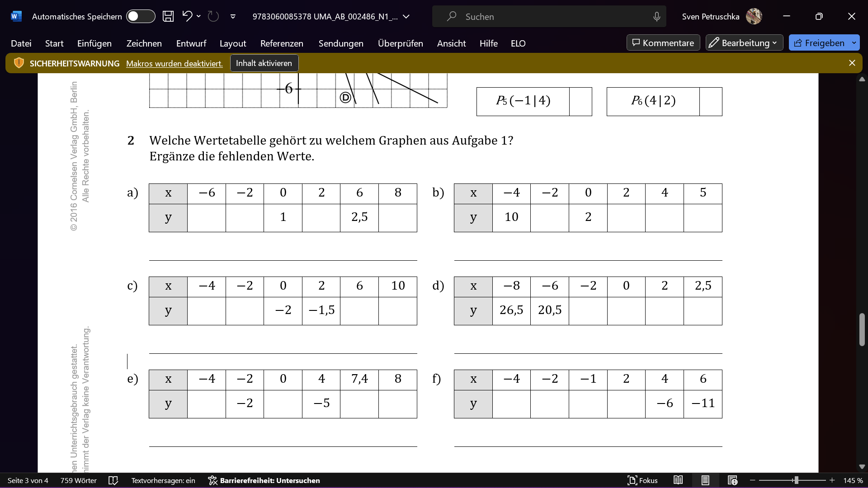This screenshot has height=488, width=868.
Task: Click the security warning shield icon
Action: 19,63
